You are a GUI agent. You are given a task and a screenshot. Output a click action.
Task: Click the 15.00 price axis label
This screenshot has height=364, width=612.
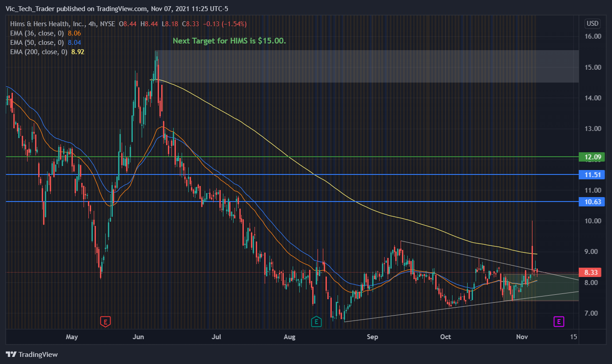click(x=594, y=67)
